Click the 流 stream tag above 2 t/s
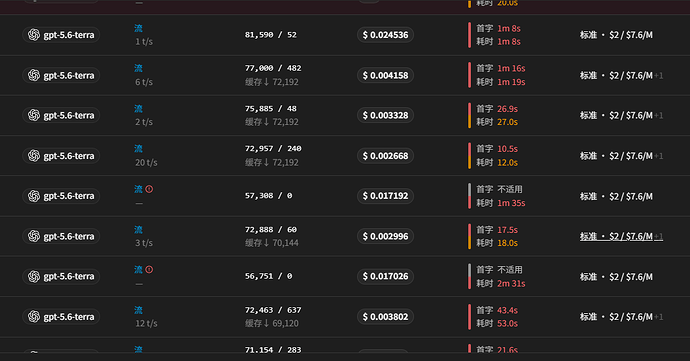The height and width of the screenshot is (361, 690). pos(138,109)
